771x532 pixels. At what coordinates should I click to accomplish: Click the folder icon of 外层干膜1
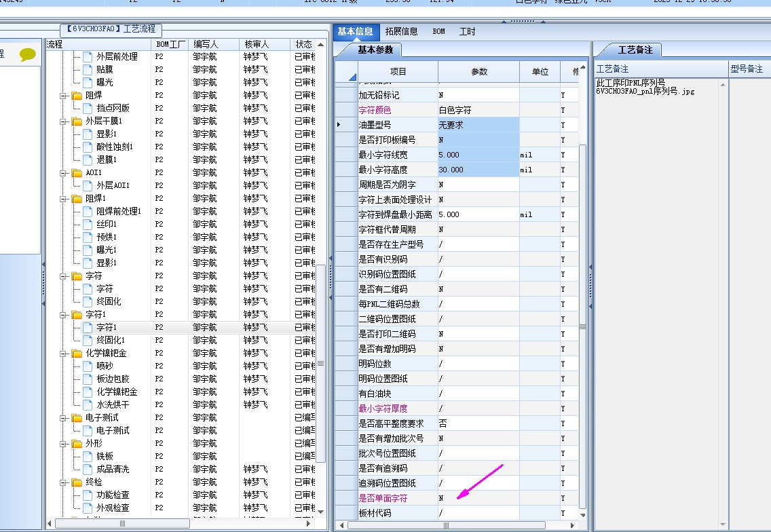click(x=77, y=121)
